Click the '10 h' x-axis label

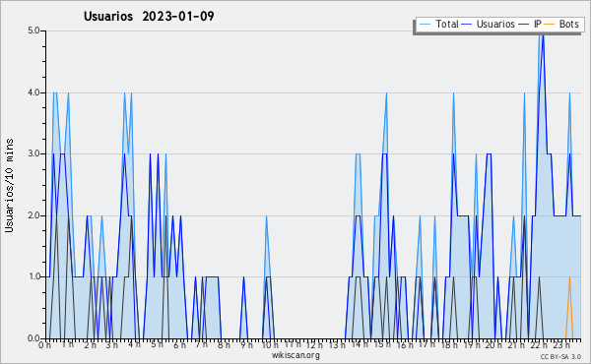270,345
